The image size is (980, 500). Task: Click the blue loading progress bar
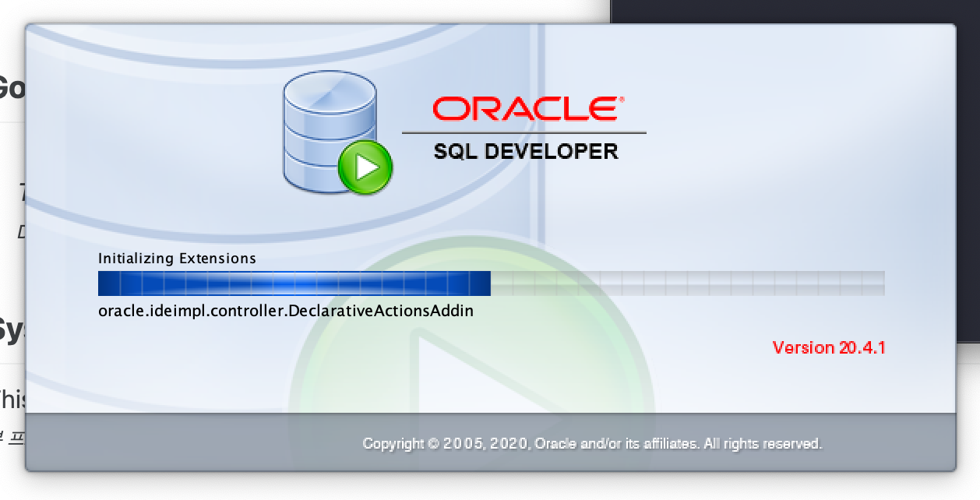point(491,283)
